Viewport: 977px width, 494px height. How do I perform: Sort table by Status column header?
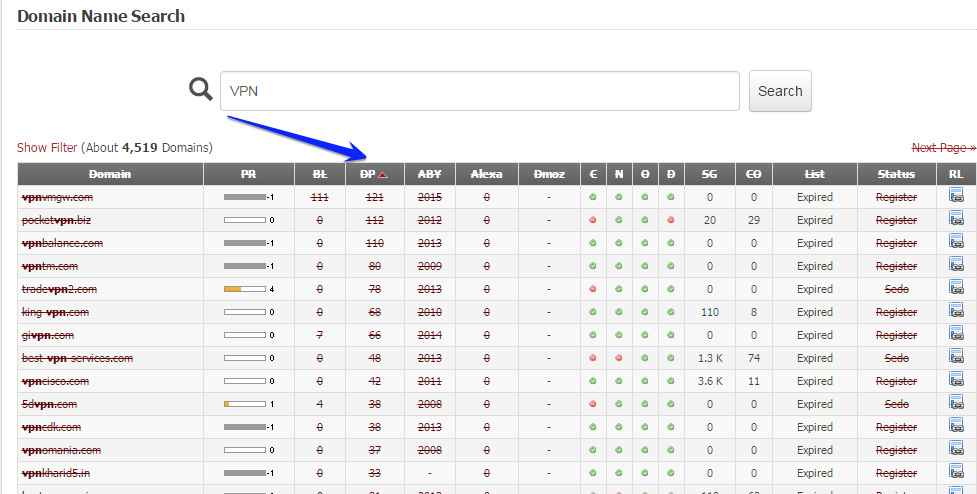[896, 174]
